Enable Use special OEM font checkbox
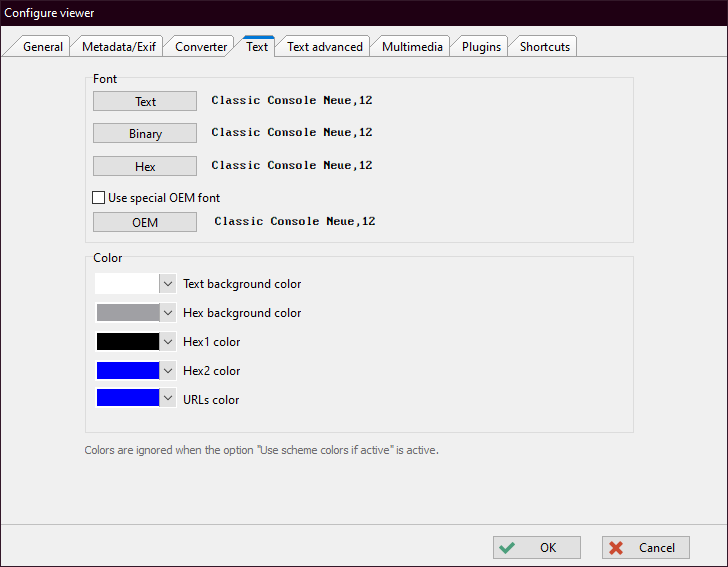The image size is (728, 567). tap(99, 198)
